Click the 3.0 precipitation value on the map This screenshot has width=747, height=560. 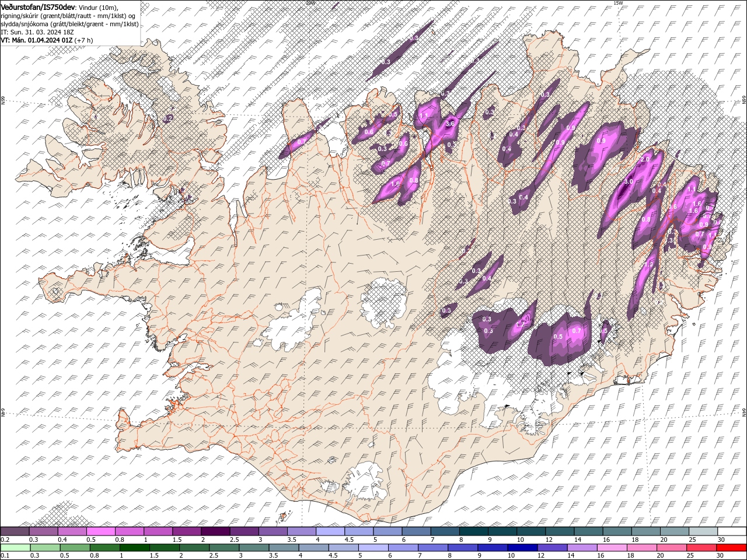[x=629, y=182]
